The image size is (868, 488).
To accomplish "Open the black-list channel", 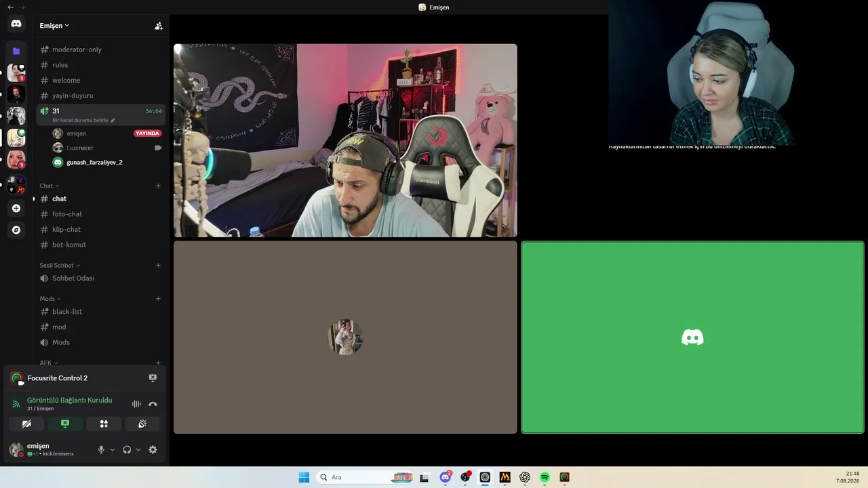I will pos(100,312).
